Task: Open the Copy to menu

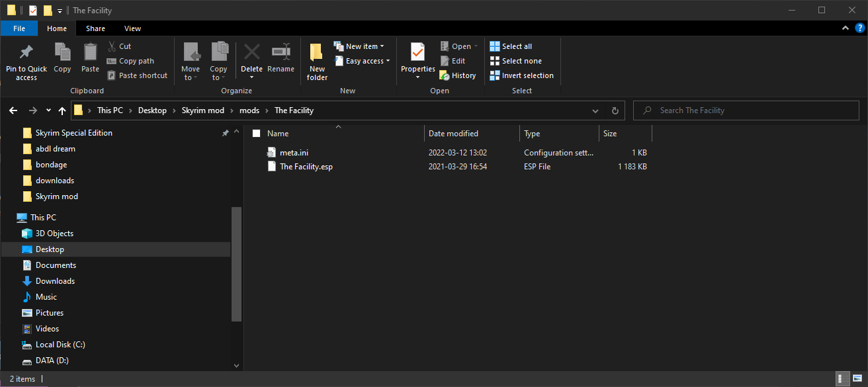Action: pos(218,62)
